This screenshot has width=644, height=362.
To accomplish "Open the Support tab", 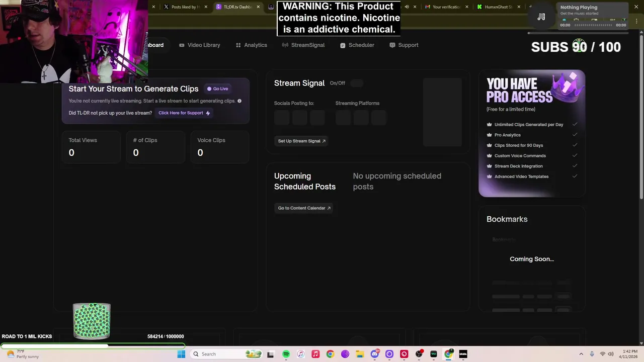I will coord(404,45).
